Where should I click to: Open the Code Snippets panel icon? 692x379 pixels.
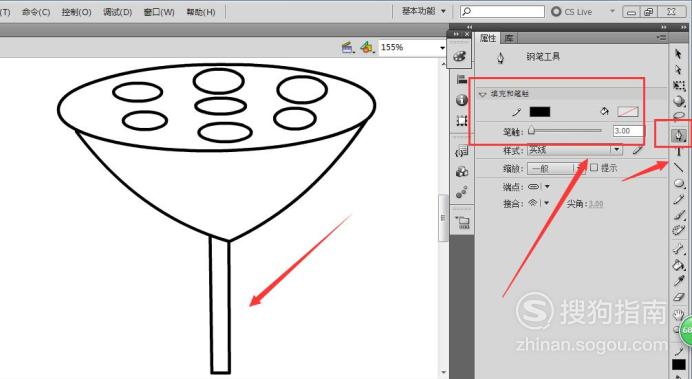[462, 151]
